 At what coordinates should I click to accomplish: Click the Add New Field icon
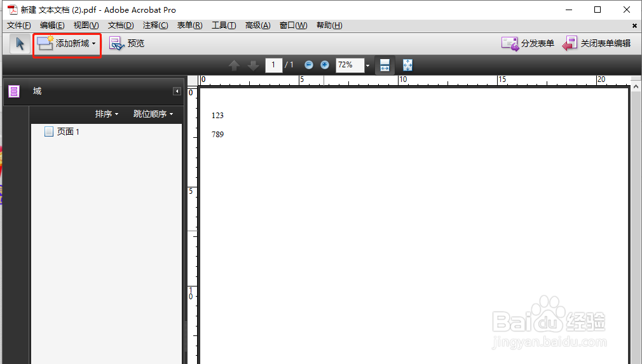click(x=45, y=43)
